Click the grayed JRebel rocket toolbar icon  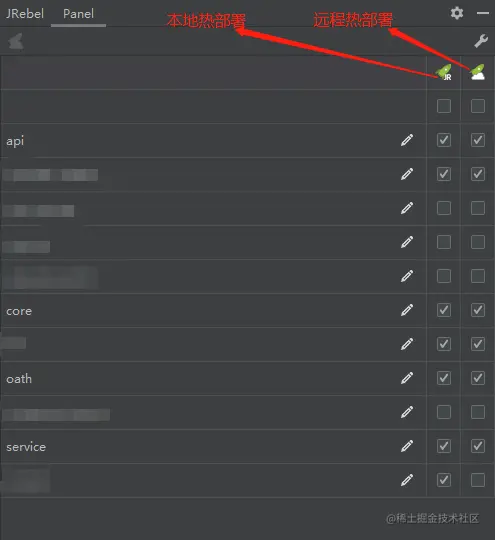point(16,41)
